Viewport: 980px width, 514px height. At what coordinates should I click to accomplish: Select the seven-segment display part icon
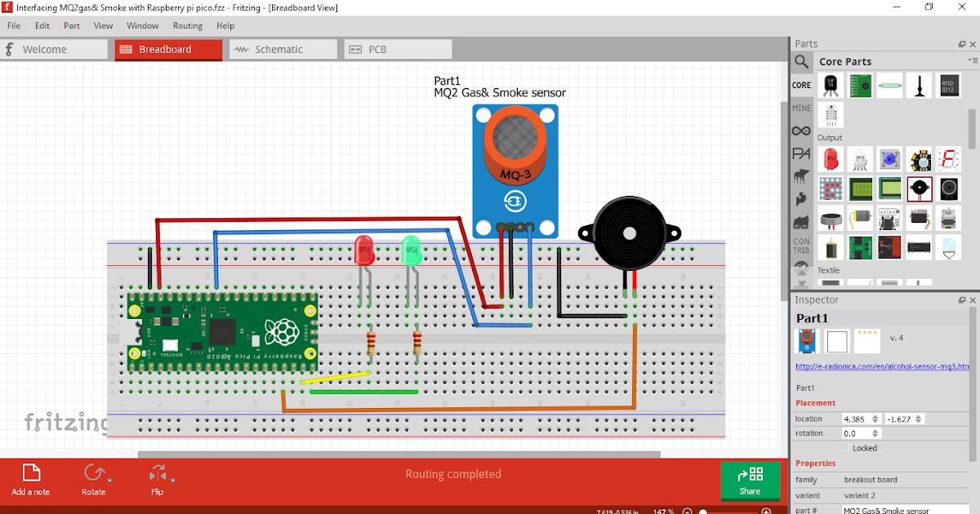pos(948,159)
